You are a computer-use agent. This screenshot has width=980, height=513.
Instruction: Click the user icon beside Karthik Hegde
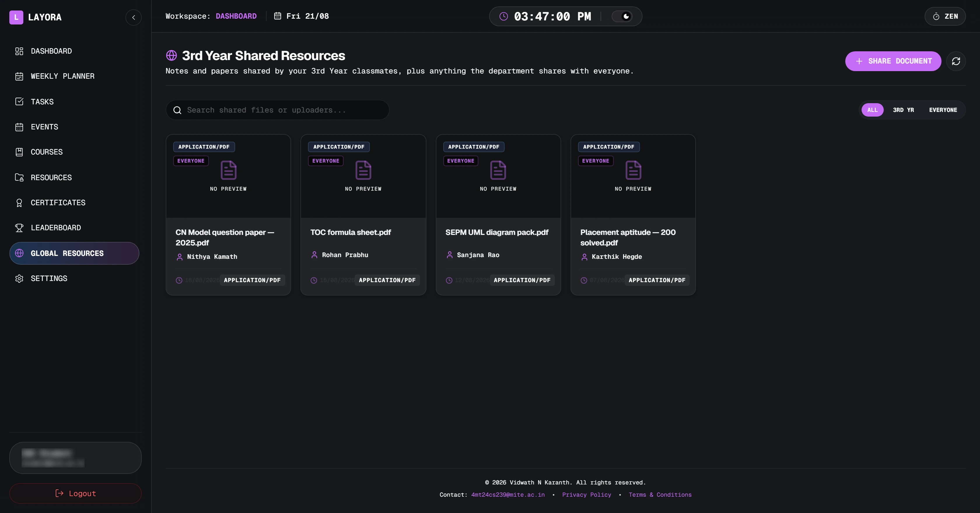click(584, 257)
